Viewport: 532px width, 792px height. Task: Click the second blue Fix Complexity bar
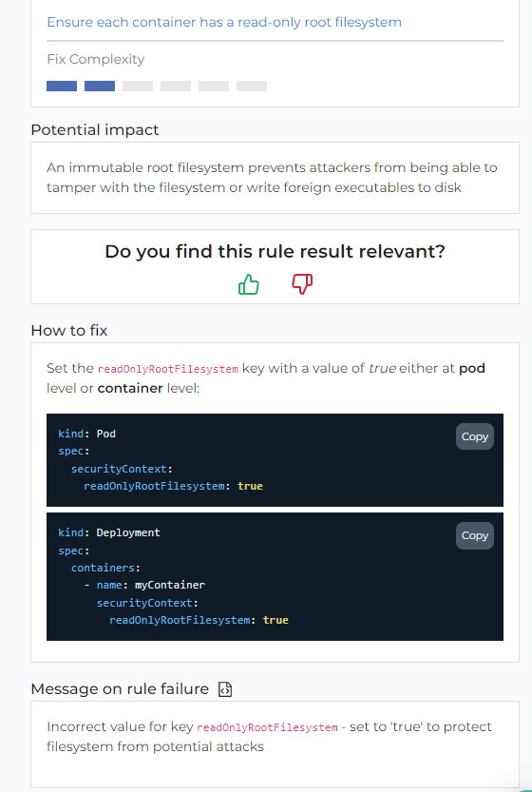[100, 86]
